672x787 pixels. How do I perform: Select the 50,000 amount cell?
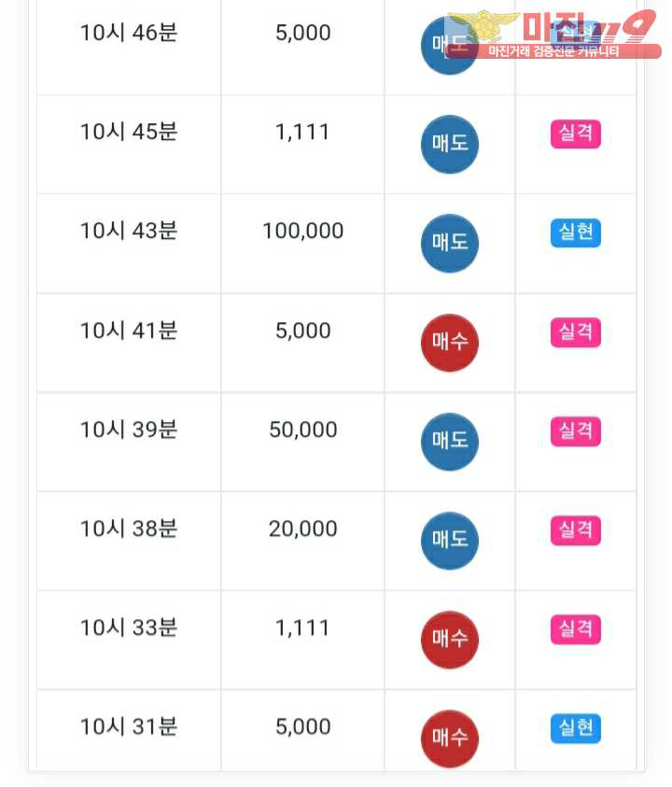[302, 442]
